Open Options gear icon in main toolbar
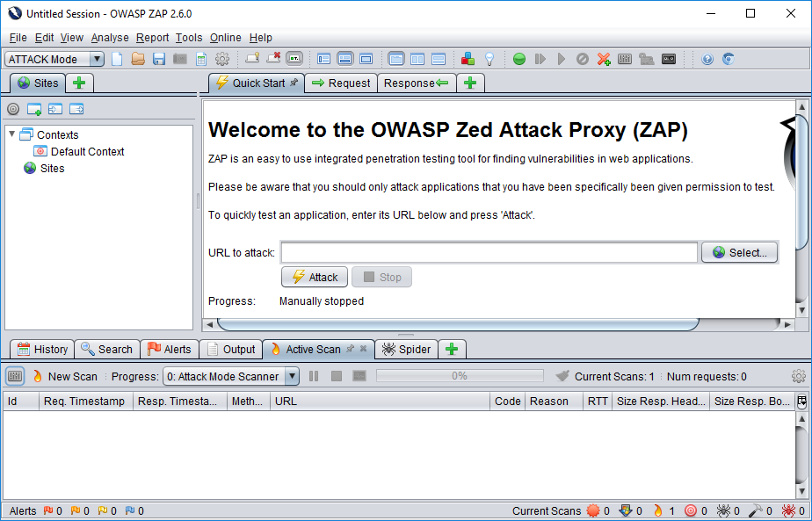The width and height of the screenshot is (812, 521). 222,59
